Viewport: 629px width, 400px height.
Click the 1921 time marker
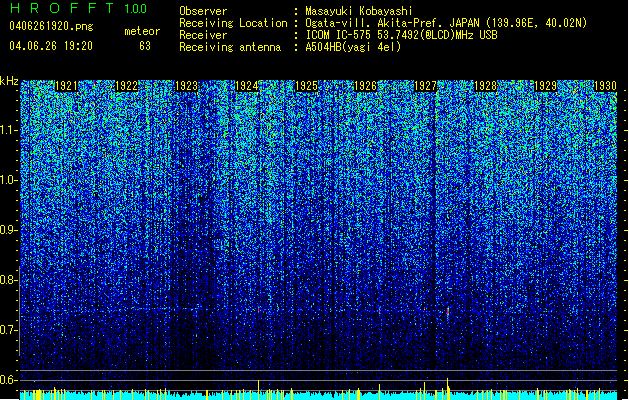(66, 86)
